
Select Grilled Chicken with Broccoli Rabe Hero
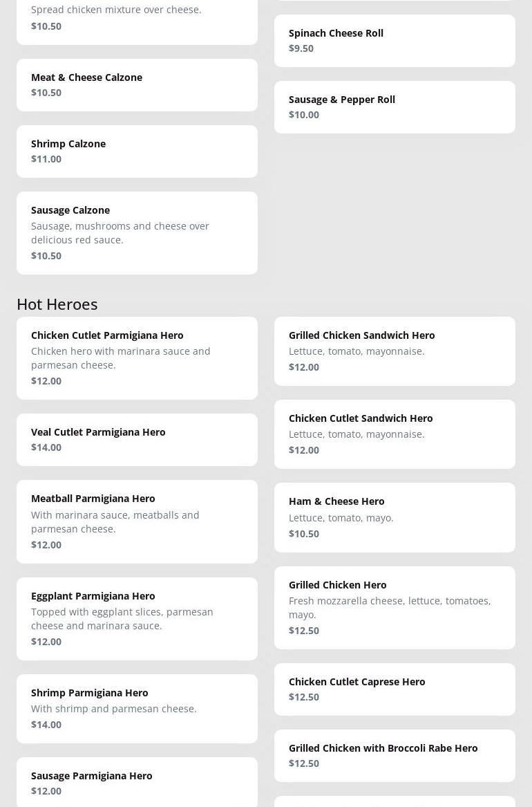point(395,755)
